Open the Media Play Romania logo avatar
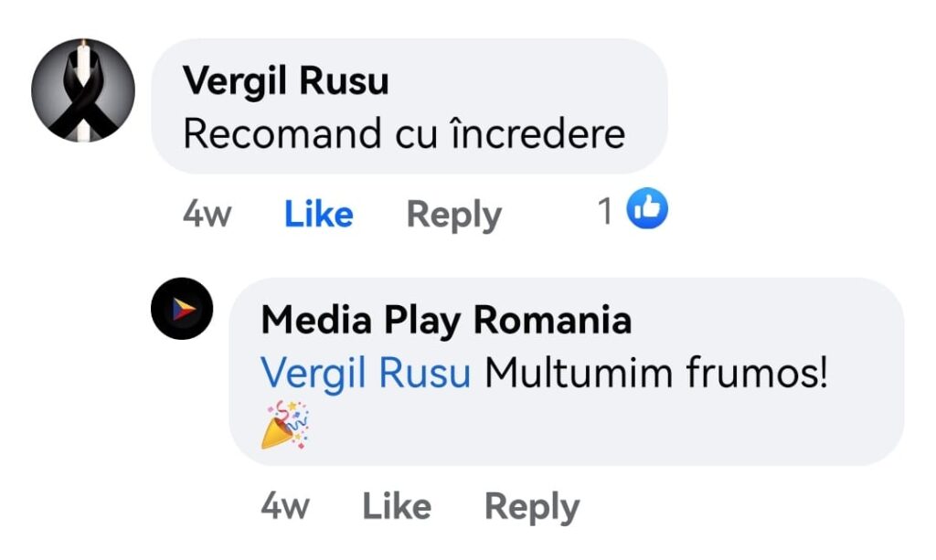This screenshot has height=560, width=936. [182, 309]
